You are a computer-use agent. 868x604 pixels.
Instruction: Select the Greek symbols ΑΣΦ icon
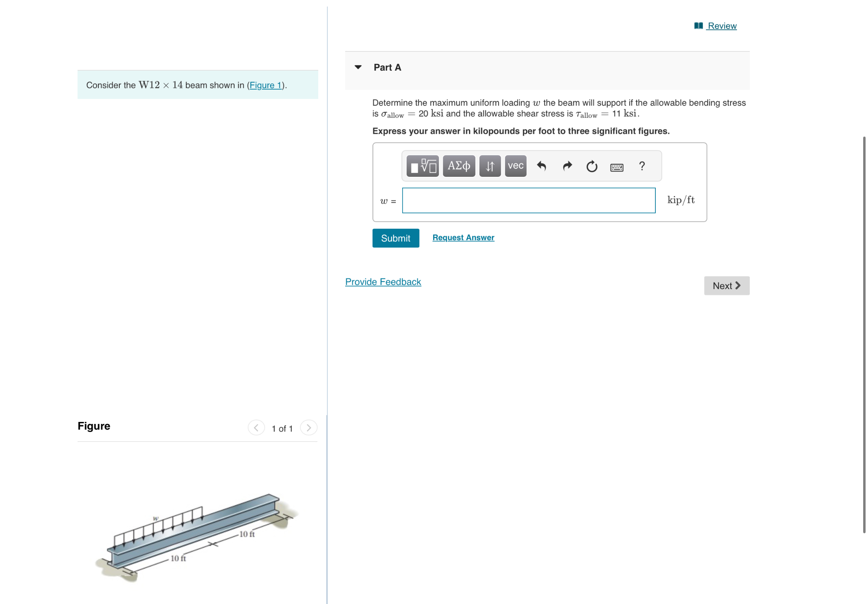[x=458, y=166]
